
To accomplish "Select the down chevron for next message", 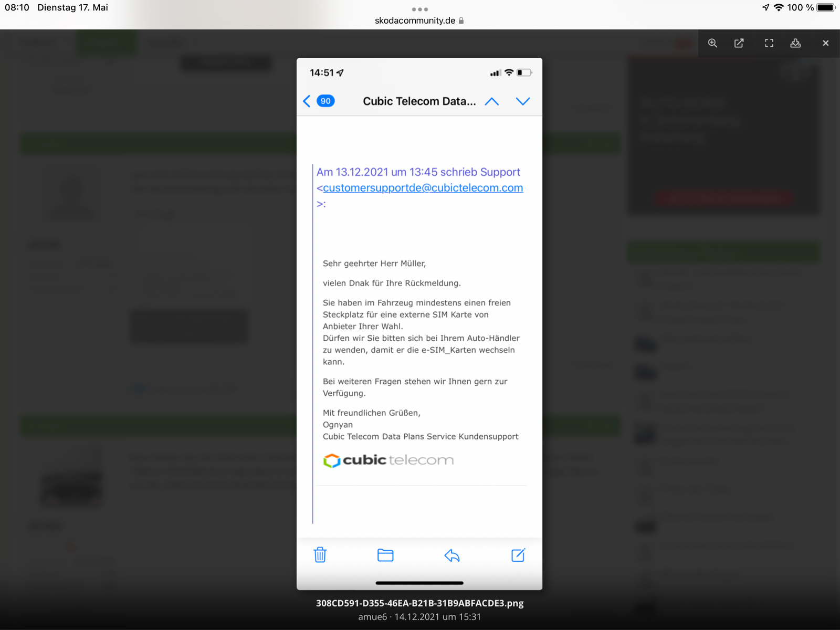I will tap(523, 101).
